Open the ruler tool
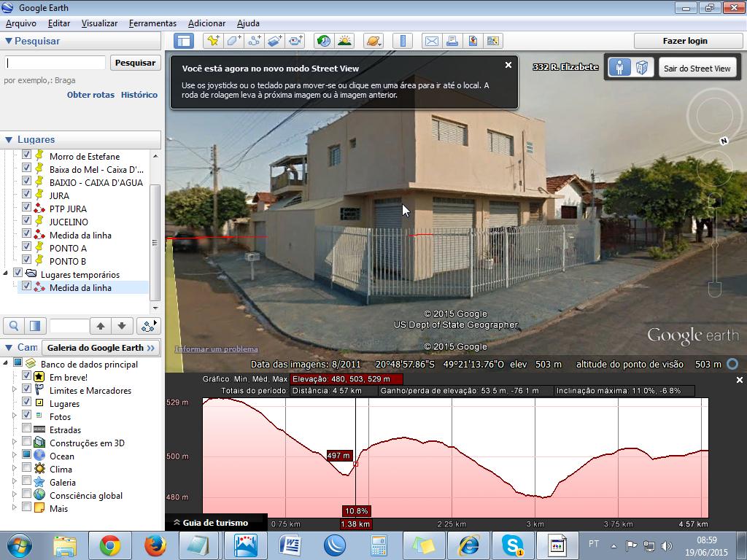The image size is (747, 560). (403, 41)
